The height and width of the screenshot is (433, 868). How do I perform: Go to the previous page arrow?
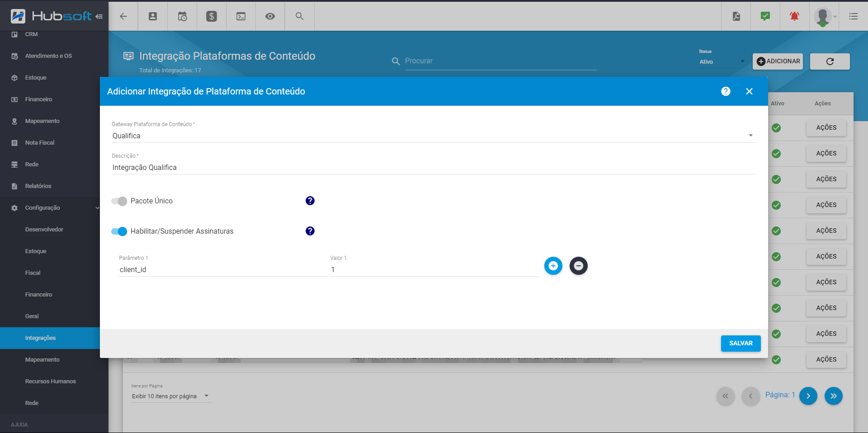click(751, 396)
